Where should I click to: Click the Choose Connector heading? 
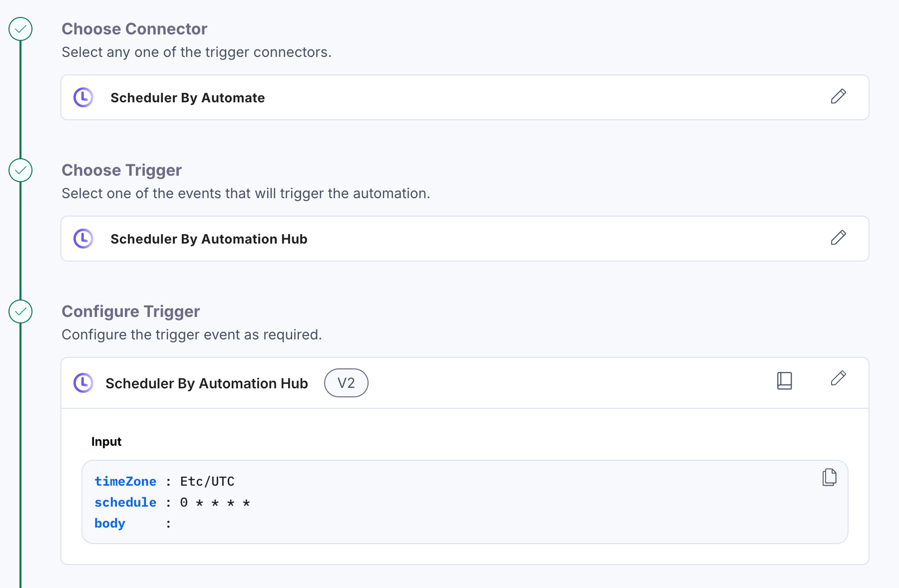pyautogui.click(x=134, y=29)
